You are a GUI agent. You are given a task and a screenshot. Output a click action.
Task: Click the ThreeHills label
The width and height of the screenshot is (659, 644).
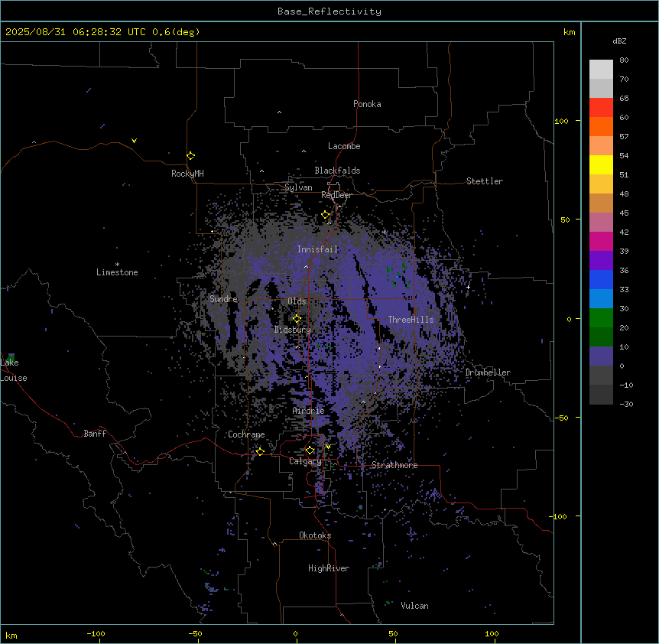click(411, 320)
